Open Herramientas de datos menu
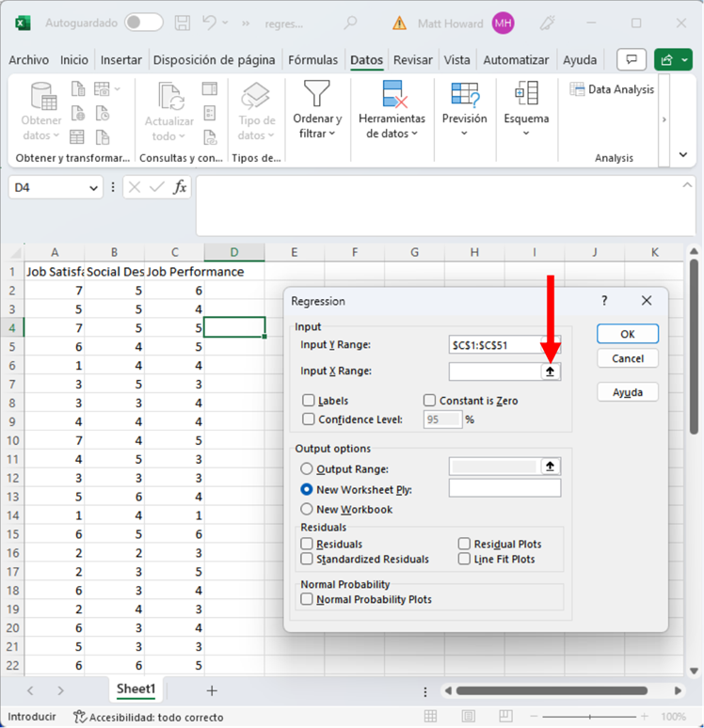This screenshot has width=704, height=728. [x=392, y=113]
